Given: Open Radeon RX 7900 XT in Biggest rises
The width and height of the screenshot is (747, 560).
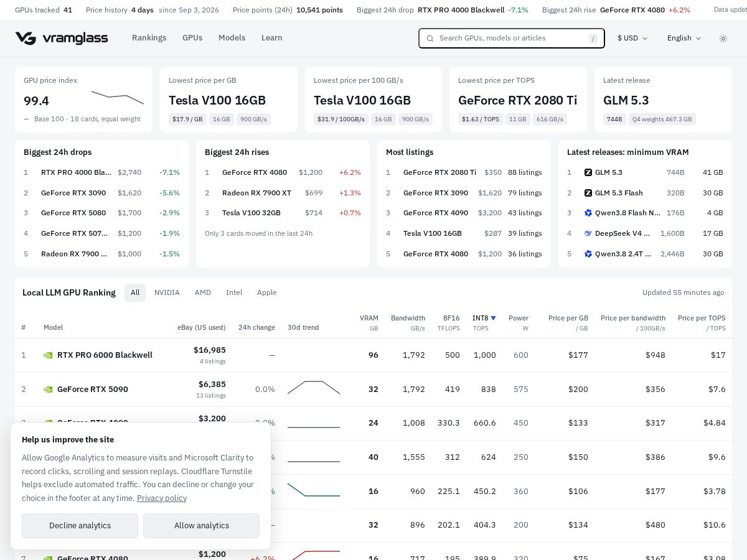Looking at the screenshot, I should (256, 193).
